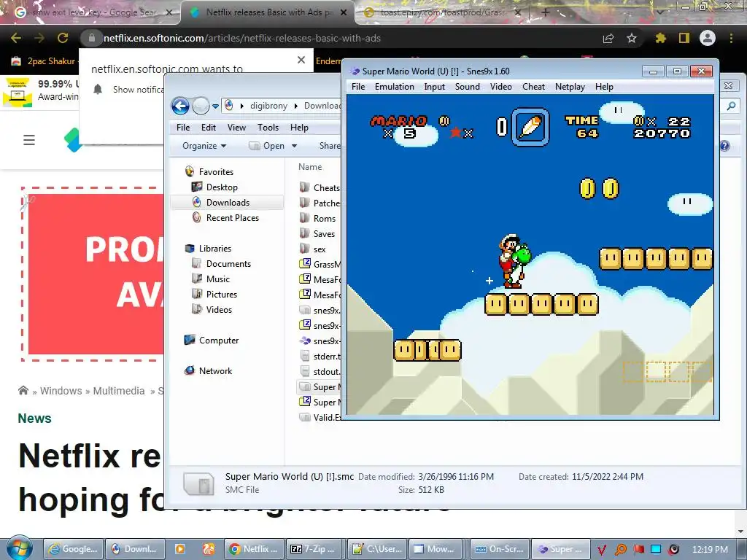Switch to the toast.epizy.com tab
747x560 pixels.
(x=441, y=12)
